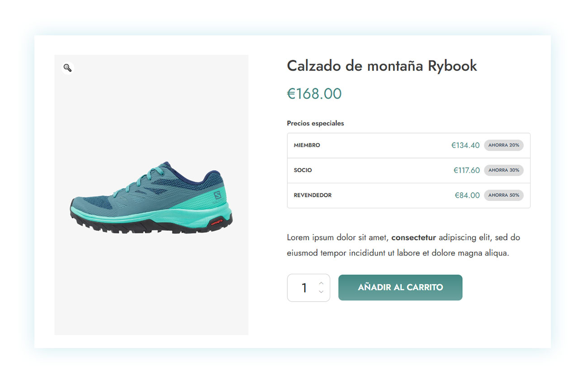Increase quantity with the up arrow
The width and height of the screenshot is (588, 387).
(x=321, y=283)
